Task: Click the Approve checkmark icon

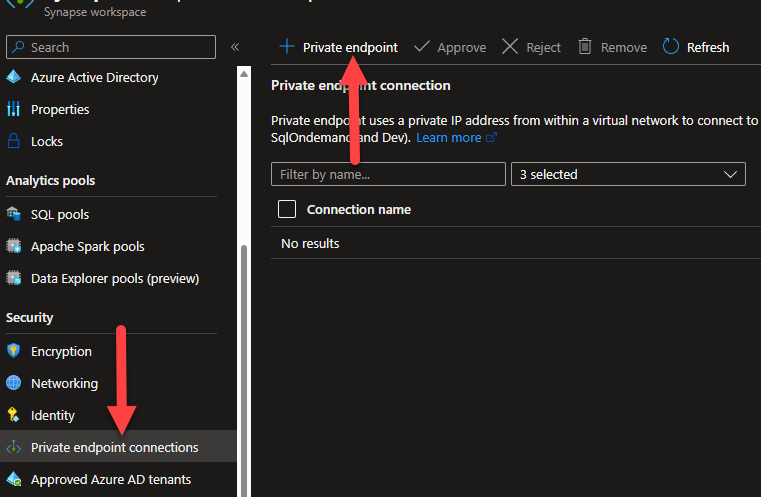Action: tap(421, 47)
